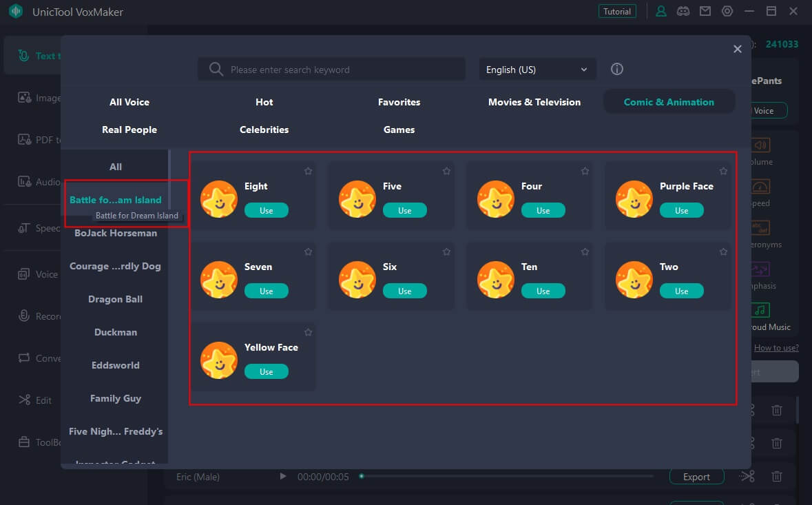Open the Discord icon in title bar
The height and width of the screenshot is (505, 812).
pyautogui.click(x=683, y=12)
